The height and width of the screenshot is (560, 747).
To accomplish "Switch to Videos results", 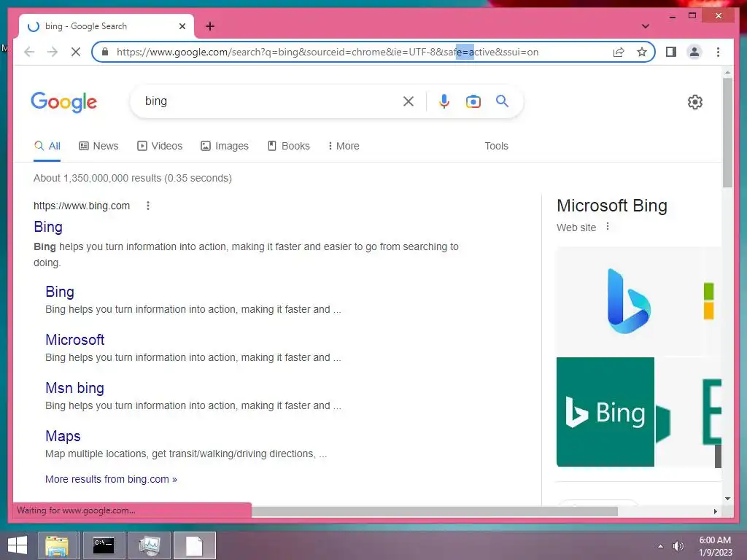I will click(x=160, y=146).
